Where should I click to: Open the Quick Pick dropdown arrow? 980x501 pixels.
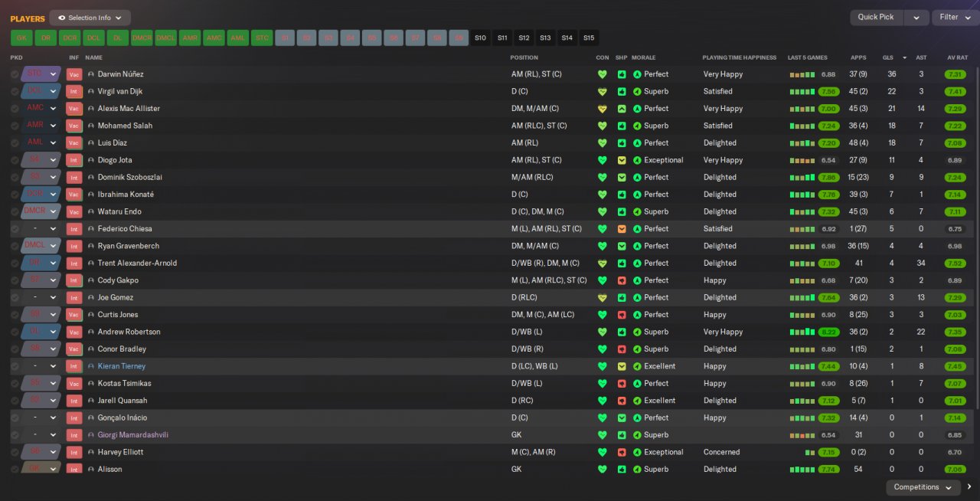pos(916,18)
